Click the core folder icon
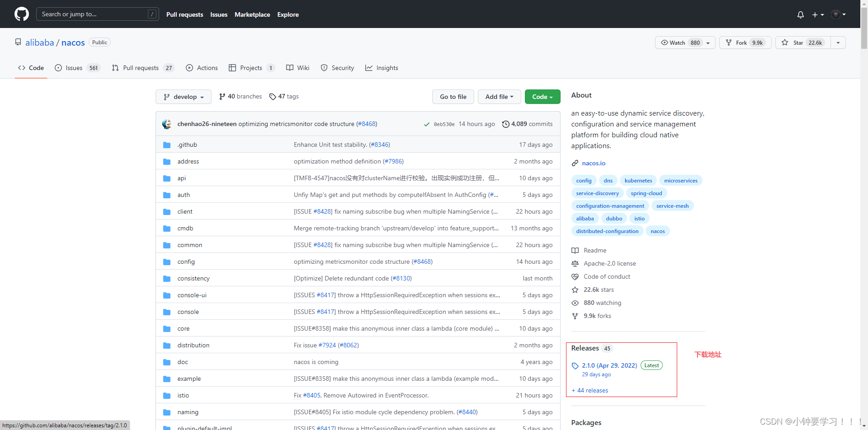This screenshot has height=430, width=868. click(167, 329)
